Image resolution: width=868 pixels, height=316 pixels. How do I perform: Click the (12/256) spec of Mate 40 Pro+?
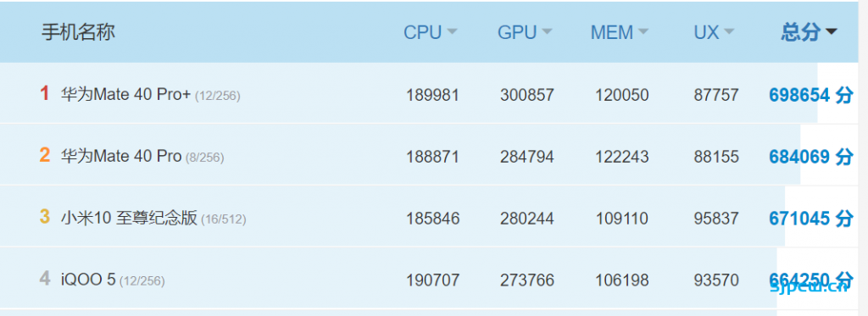[x=218, y=97]
